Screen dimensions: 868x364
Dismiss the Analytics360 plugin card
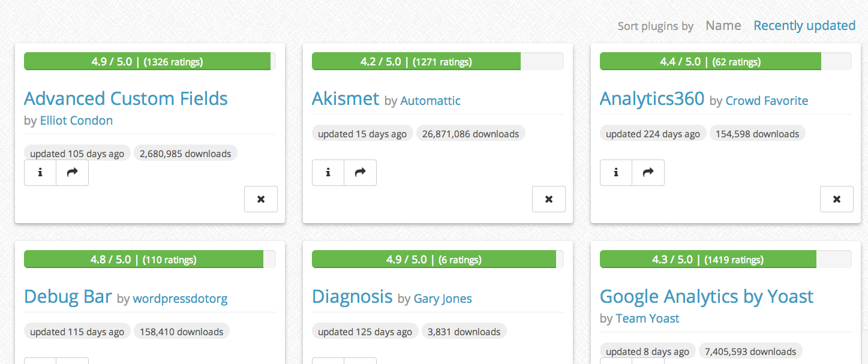[x=836, y=198]
